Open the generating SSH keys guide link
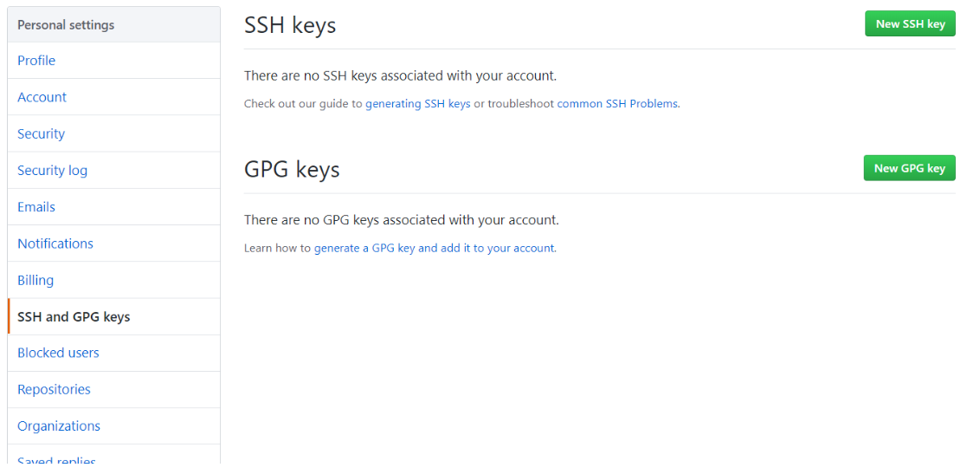 418,104
